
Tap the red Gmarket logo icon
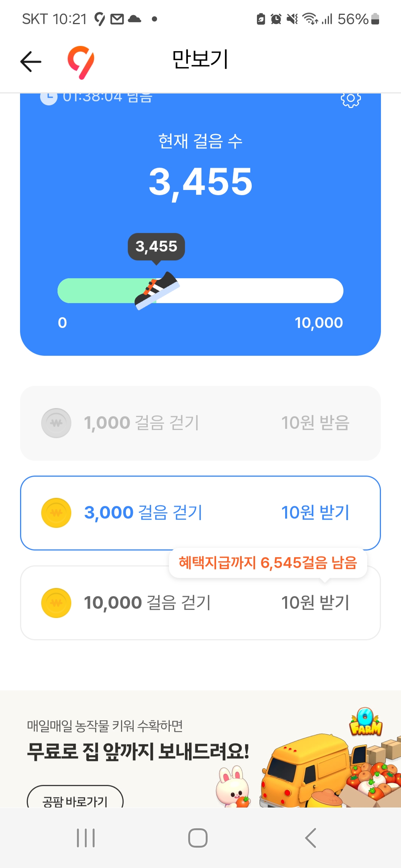tap(81, 62)
